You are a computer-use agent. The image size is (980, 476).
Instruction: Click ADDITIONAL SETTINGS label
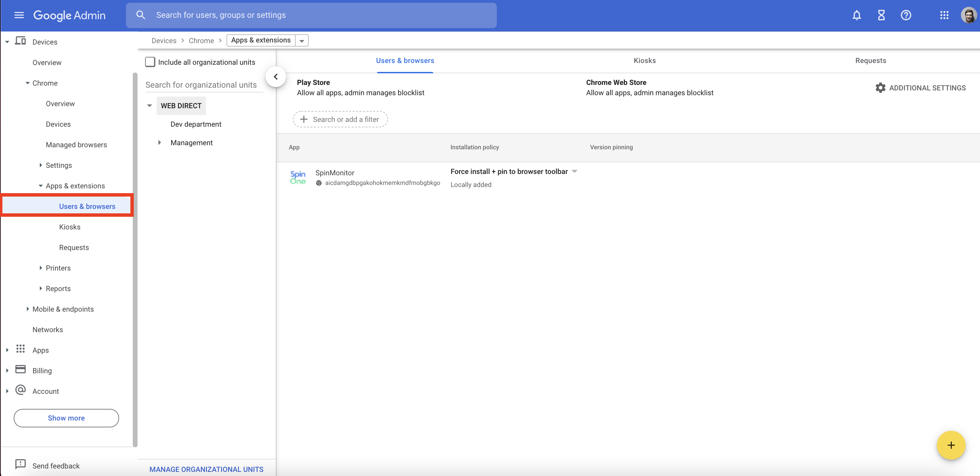pyautogui.click(x=927, y=88)
